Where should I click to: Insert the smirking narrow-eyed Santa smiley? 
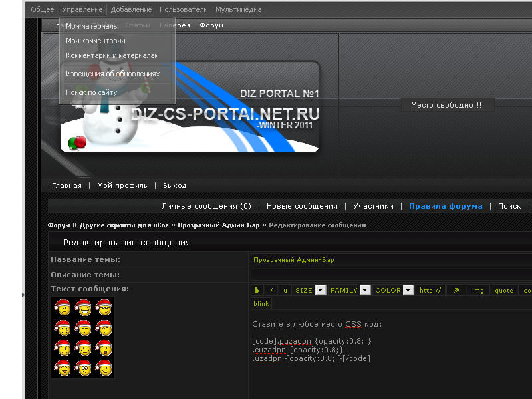coord(84,328)
